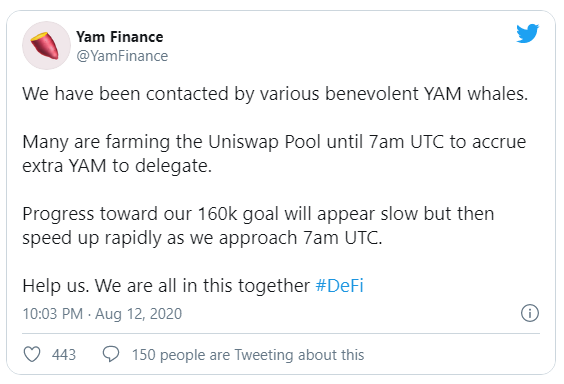
Task: Click the 443 likes count
Action: click(64, 355)
